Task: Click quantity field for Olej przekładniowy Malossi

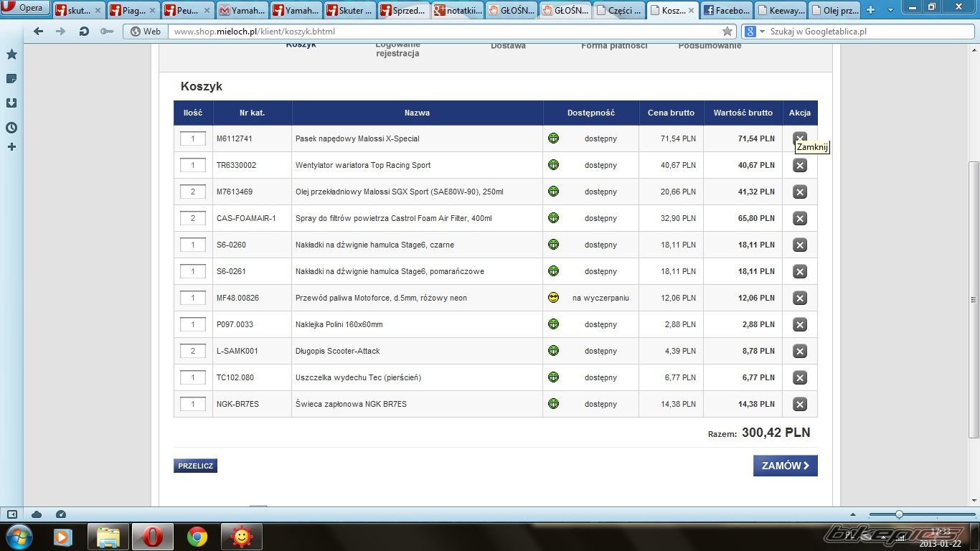Action: [193, 192]
